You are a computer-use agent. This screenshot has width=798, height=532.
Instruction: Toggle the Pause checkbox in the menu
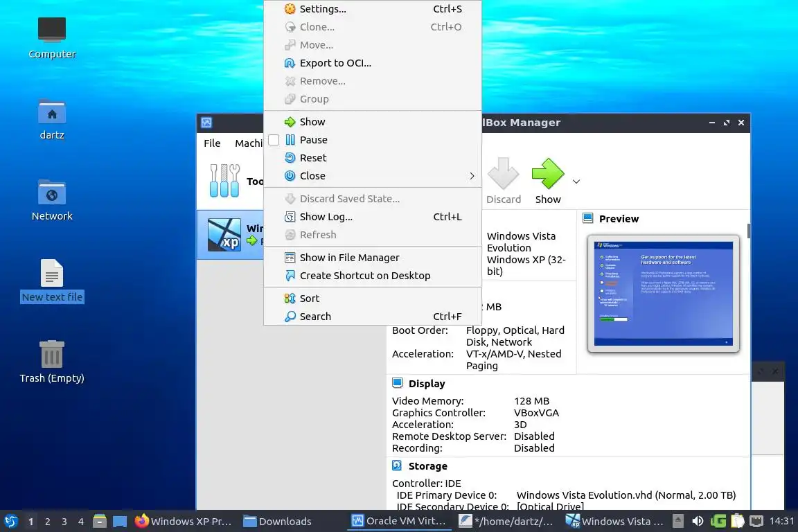tap(274, 139)
